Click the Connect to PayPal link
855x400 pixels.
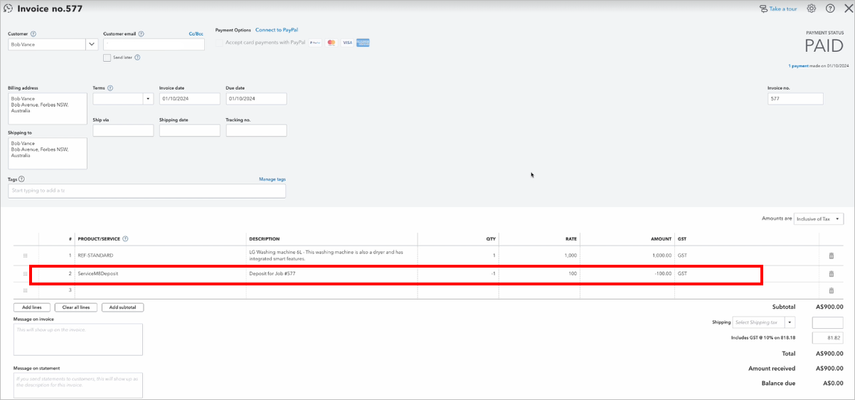[277, 30]
